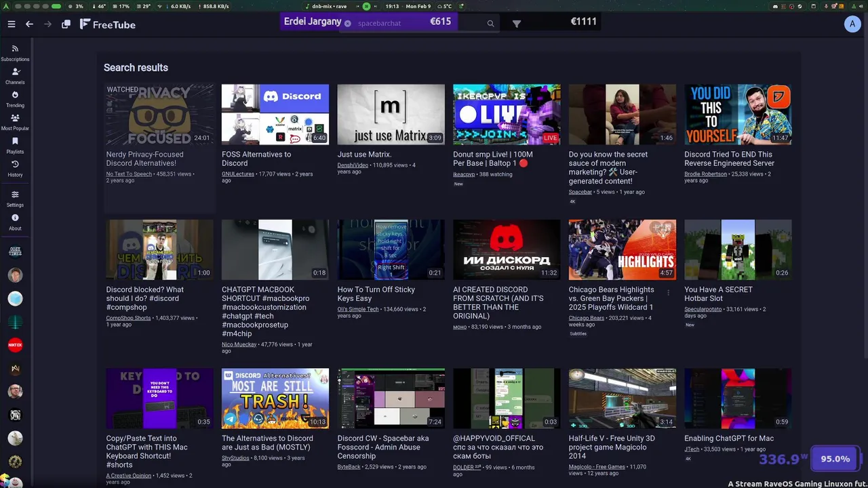Image resolution: width=868 pixels, height=488 pixels.
Task: Open the MOST ARE STILL TRASH thumbnail
Action: coord(275,399)
